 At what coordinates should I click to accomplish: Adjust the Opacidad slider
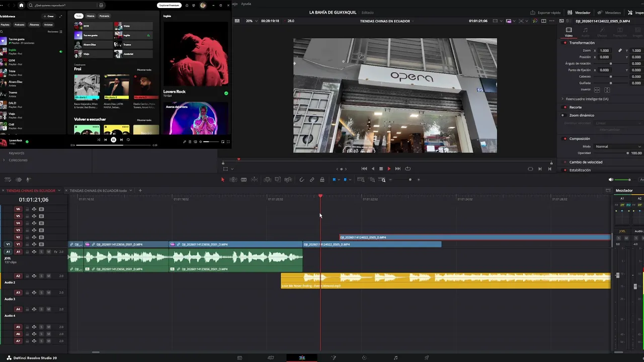pyautogui.click(x=611, y=153)
